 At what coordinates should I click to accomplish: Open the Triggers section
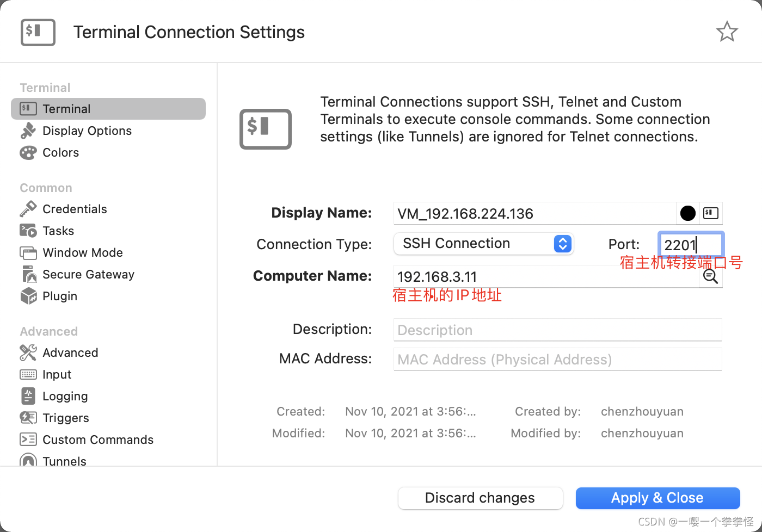(x=65, y=418)
